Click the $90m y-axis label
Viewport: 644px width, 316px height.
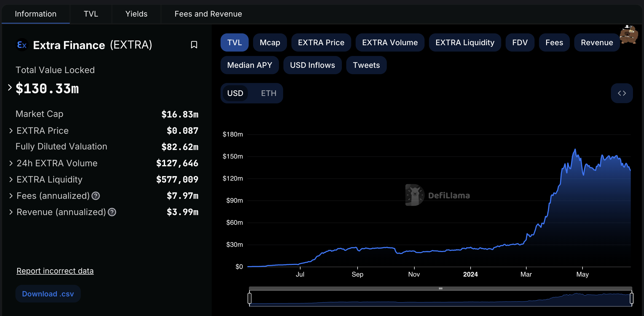(234, 200)
